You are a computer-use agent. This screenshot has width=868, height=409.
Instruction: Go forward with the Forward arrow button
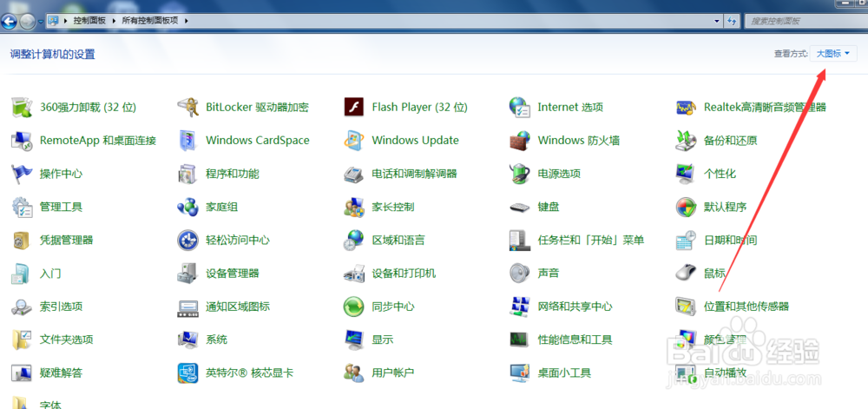(x=27, y=22)
